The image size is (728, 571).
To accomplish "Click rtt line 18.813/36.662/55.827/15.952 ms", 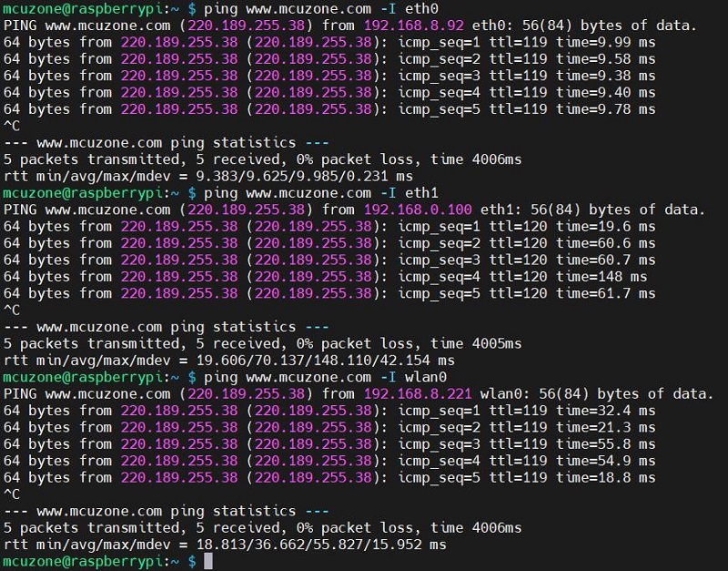I will pyautogui.click(x=225, y=545).
